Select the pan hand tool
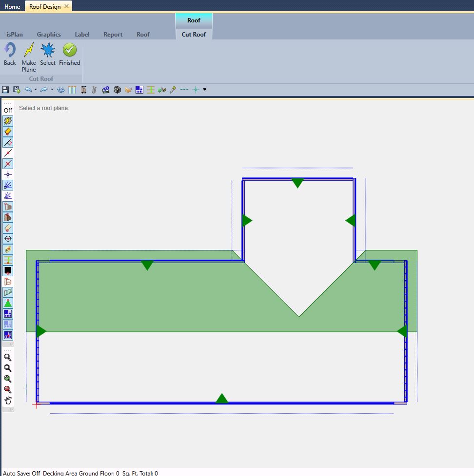Viewport: 474px width, 476px height. [8, 400]
